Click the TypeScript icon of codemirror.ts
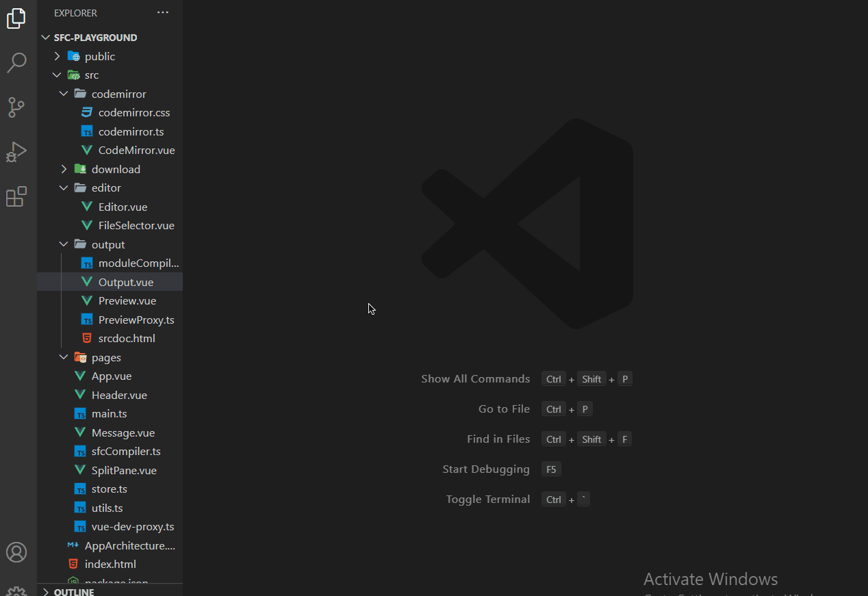Screen dimensions: 868x596 (87, 131)
